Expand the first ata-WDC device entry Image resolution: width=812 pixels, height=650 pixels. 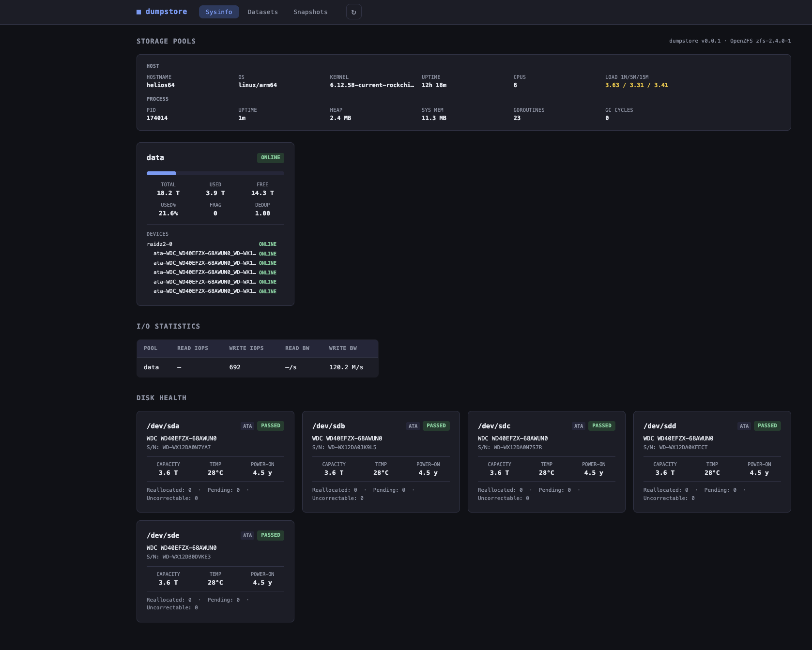pyautogui.click(x=204, y=253)
